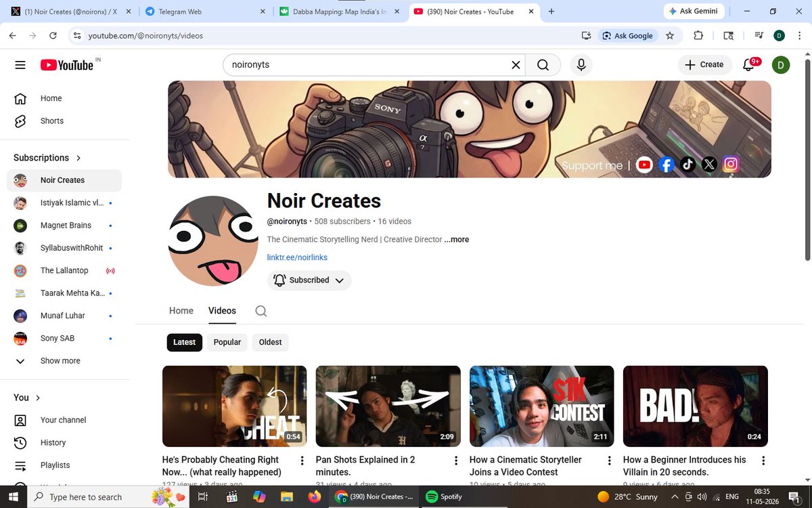812x508 pixels.
Task: Open Firefox from the taskbar
Action: point(314,496)
